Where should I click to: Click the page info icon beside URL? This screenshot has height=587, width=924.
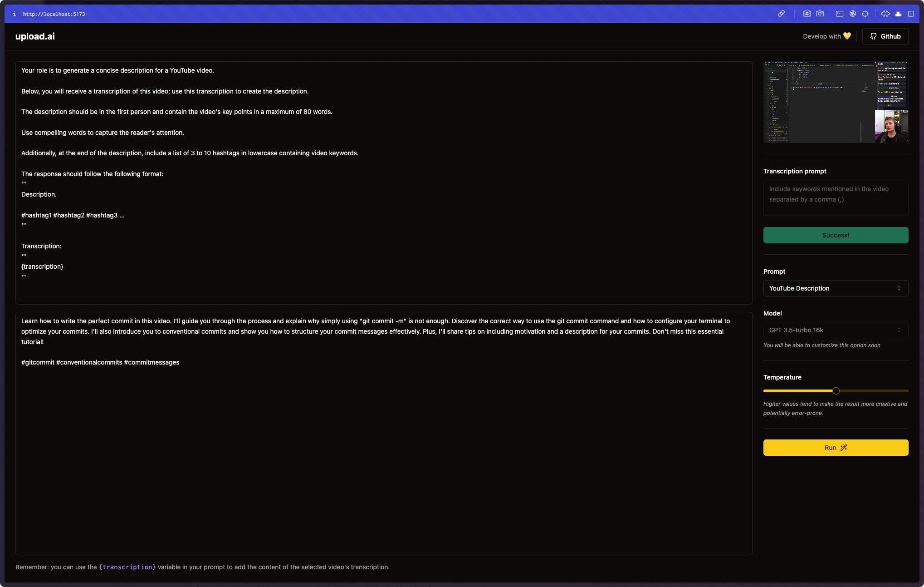[14, 14]
